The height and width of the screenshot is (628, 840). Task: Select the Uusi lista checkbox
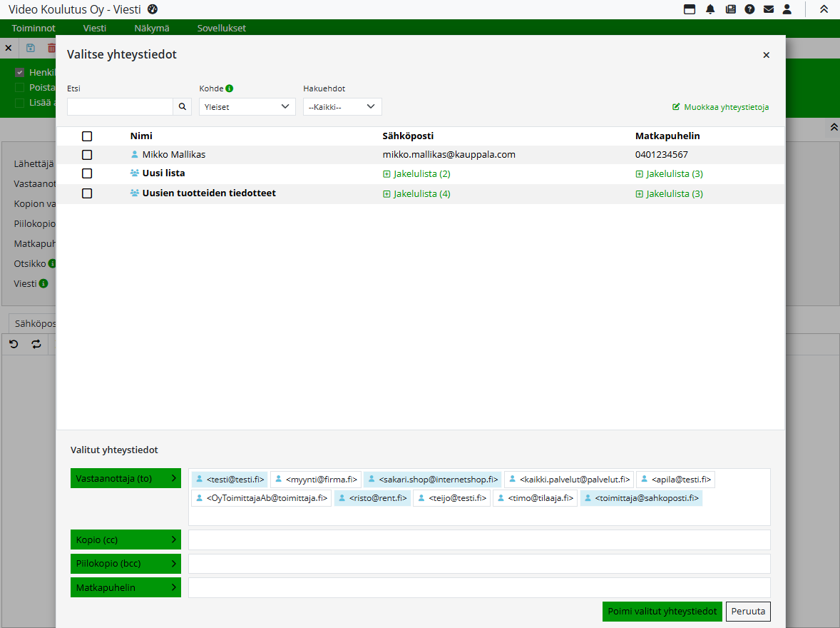tap(87, 173)
